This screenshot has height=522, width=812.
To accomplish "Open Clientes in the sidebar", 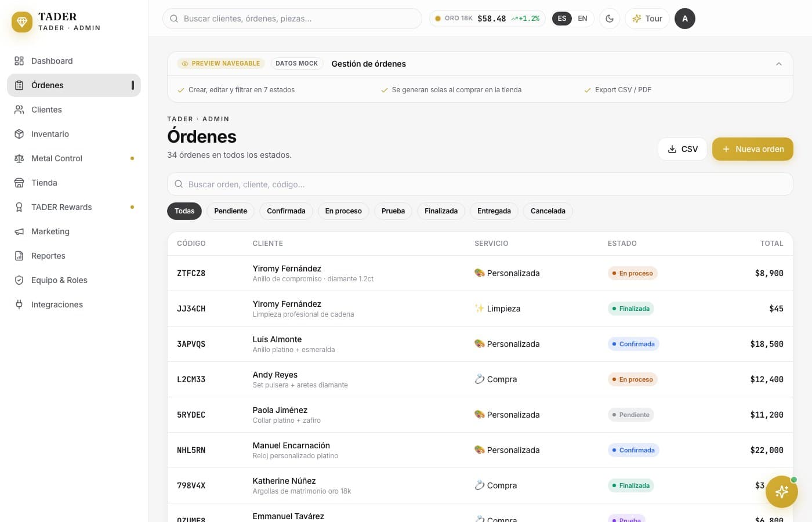I will (x=74, y=110).
